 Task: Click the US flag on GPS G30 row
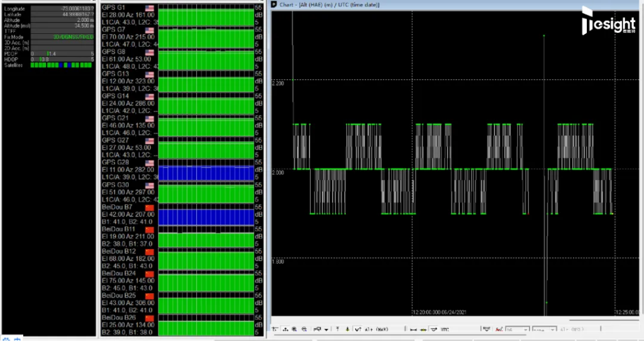coord(150,186)
